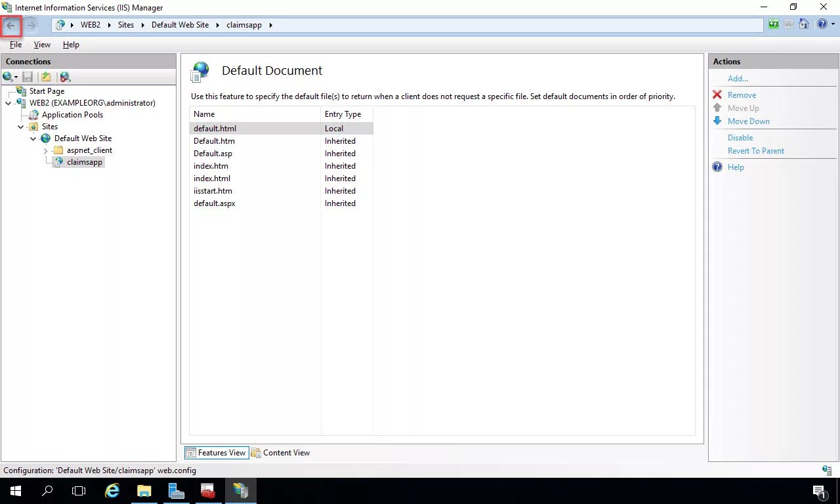The image size is (840, 504).
Task: Click the Home icon in the address bar
Action: coord(804,24)
